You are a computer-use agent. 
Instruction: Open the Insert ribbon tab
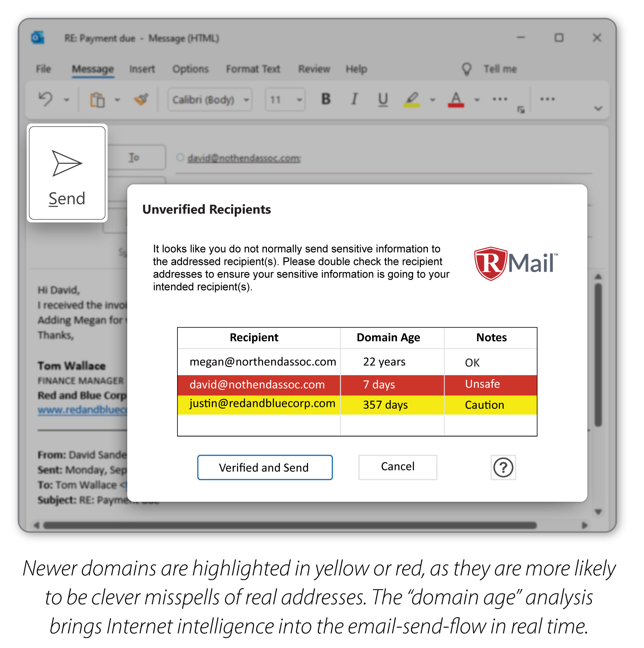coord(142,69)
